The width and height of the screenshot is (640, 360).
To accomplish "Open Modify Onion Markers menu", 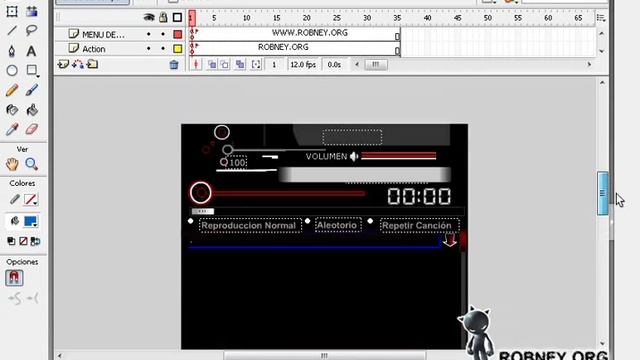I will pos(256,64).
